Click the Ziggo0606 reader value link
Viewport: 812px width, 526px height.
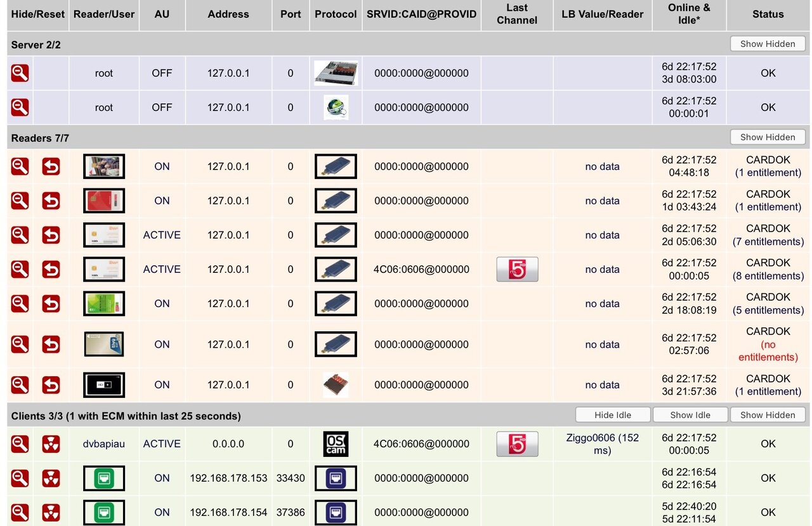pos(602,444)
